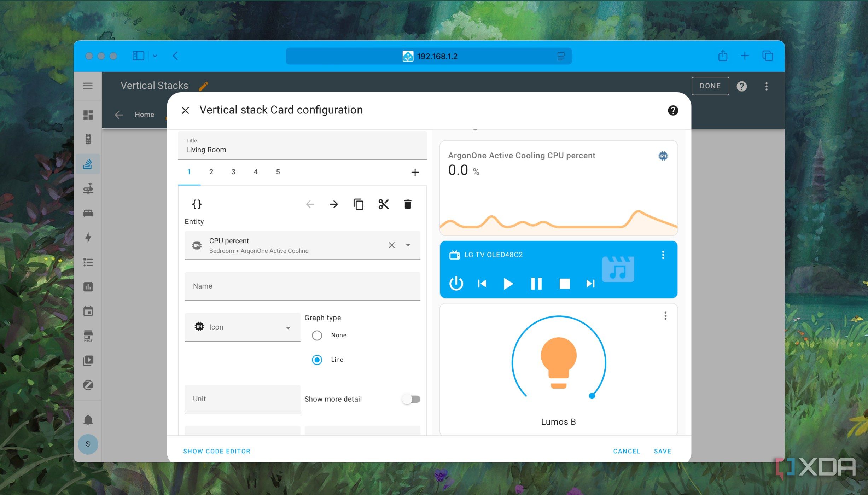
Task: Open the router network sidebar icon
Action: click(88, 188)
